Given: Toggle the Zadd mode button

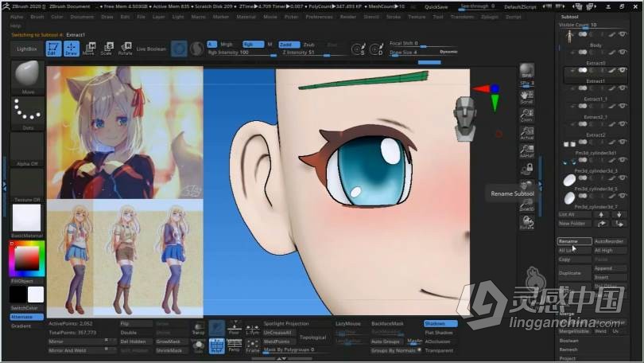Looking at the screenshot, I should [x=289, y=44].
